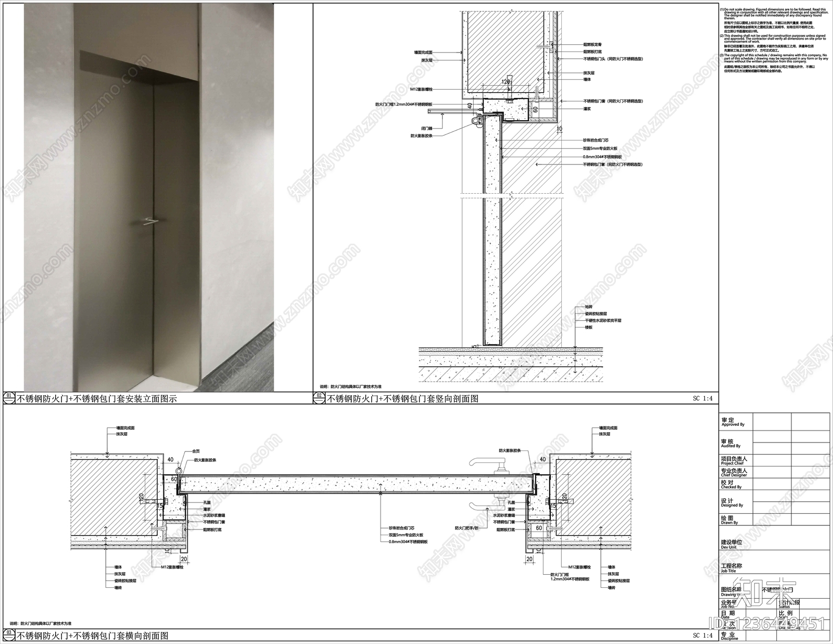Image resolution: width=833 pixels, height=644 pixels.
Task: Click the 设计 Designed By field
Action: click(774, 502)
